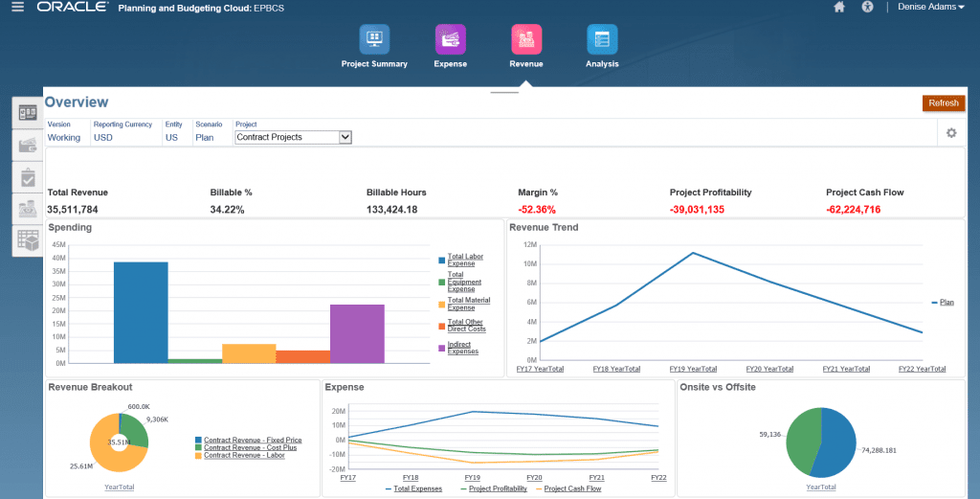Open the Expense cluster icon

(451, 40)
